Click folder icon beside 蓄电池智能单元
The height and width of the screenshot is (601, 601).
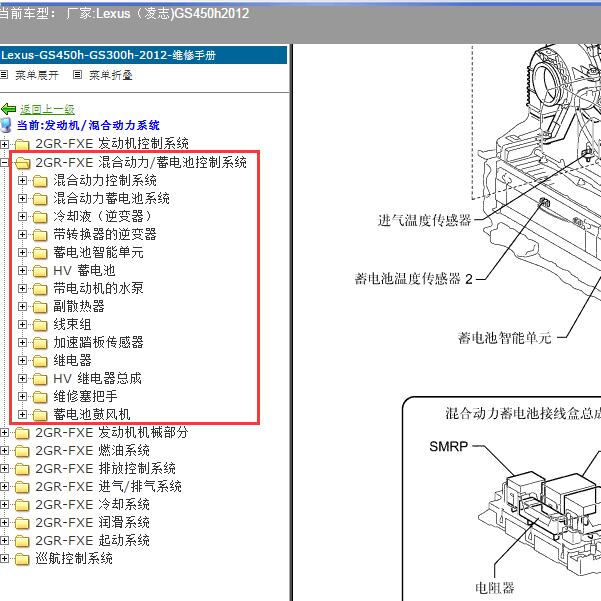(x=40, y=253)
